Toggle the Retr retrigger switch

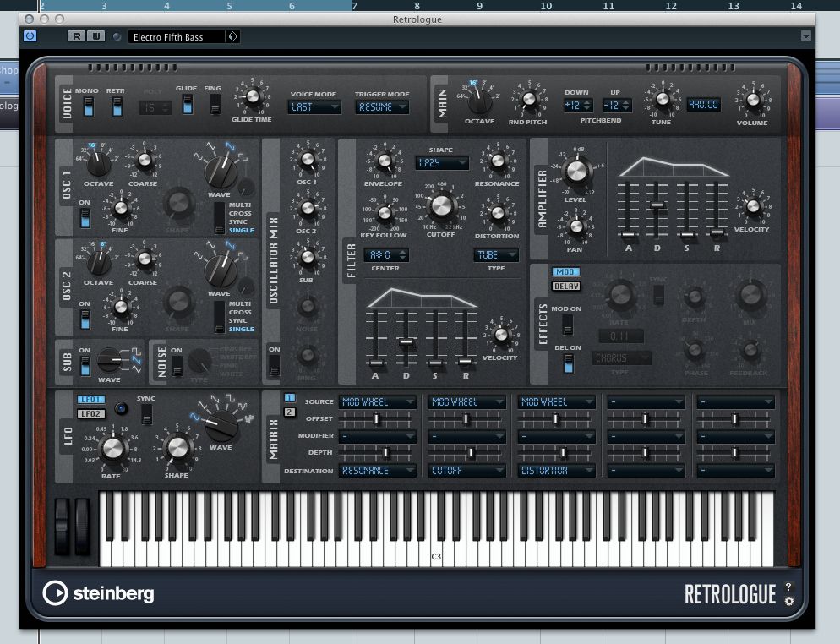tap(117, 106)
